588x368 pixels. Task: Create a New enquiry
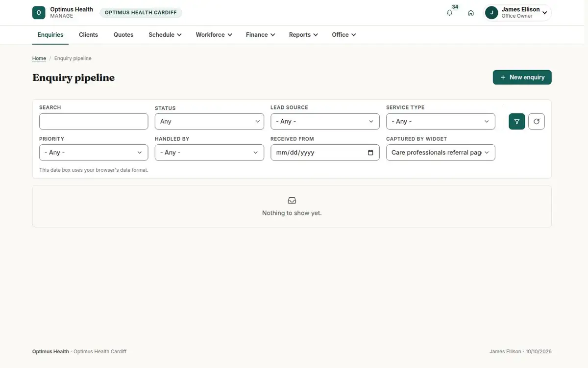(x=522, y=77)
